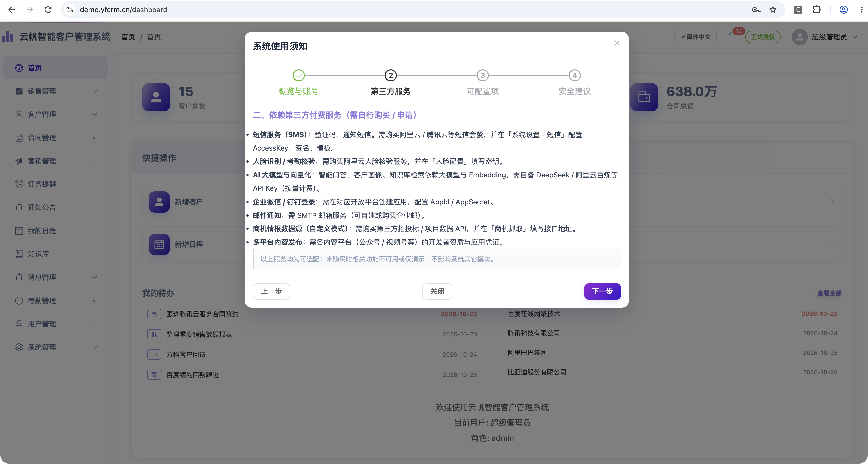Expand 合同管理 chevron in sidebar
The image size is (868, 464).
94,138
